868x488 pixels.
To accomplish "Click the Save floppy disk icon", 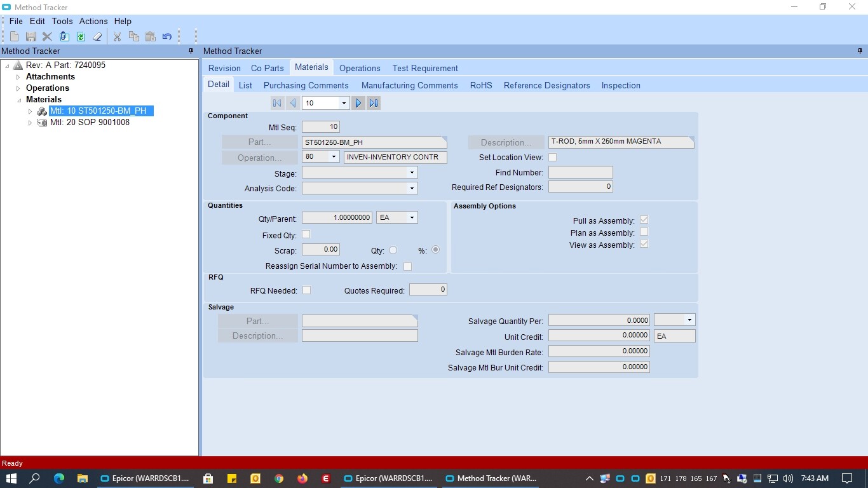I will click(x=31, y=36).
